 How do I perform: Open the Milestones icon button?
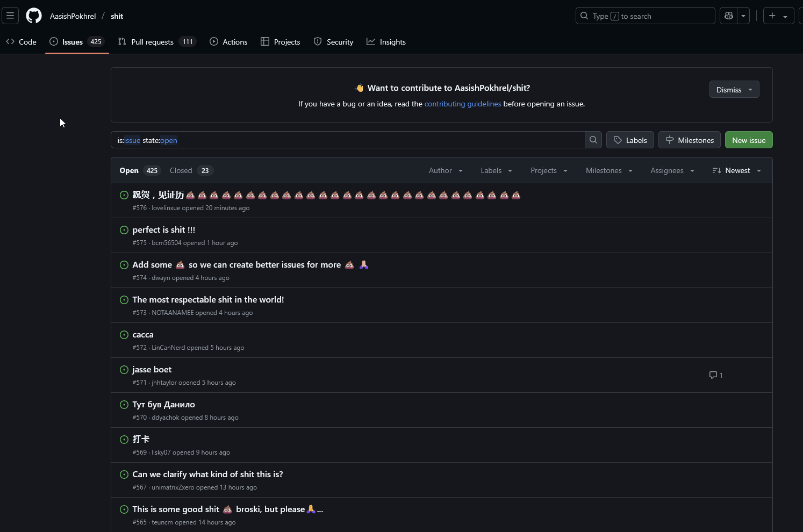tap(670, 140)
